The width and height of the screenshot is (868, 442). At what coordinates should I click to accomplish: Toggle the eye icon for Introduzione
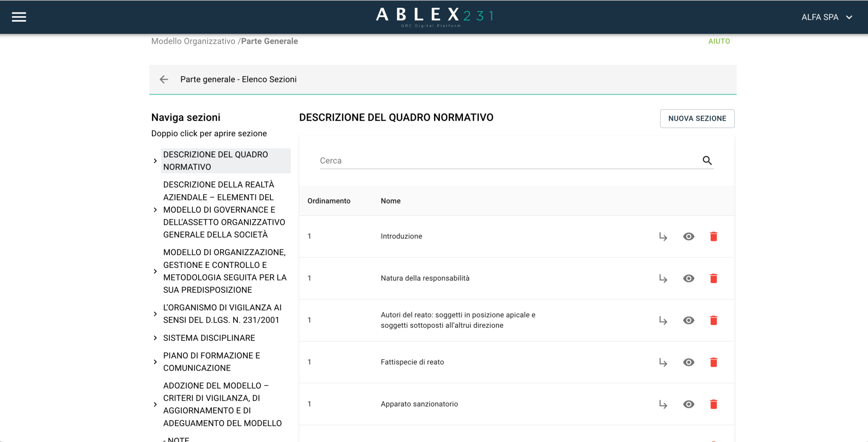click(688, 237)
